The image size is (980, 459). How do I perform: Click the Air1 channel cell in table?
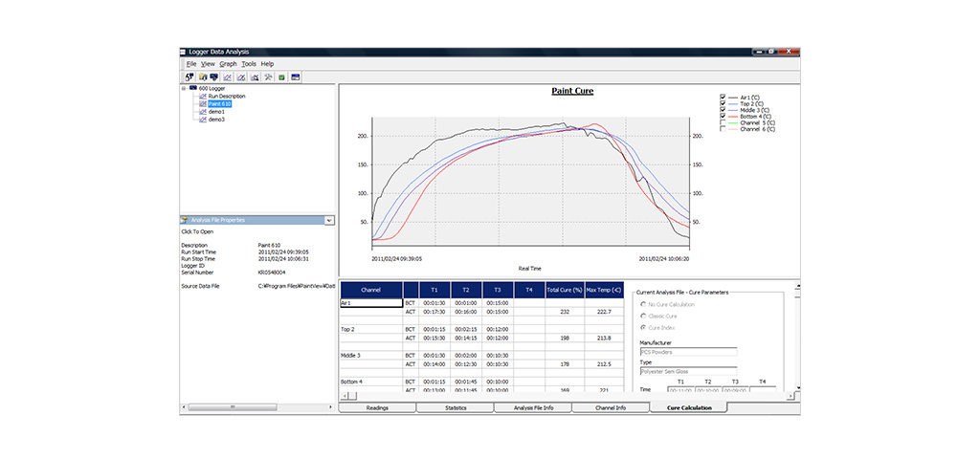[371, 303]
